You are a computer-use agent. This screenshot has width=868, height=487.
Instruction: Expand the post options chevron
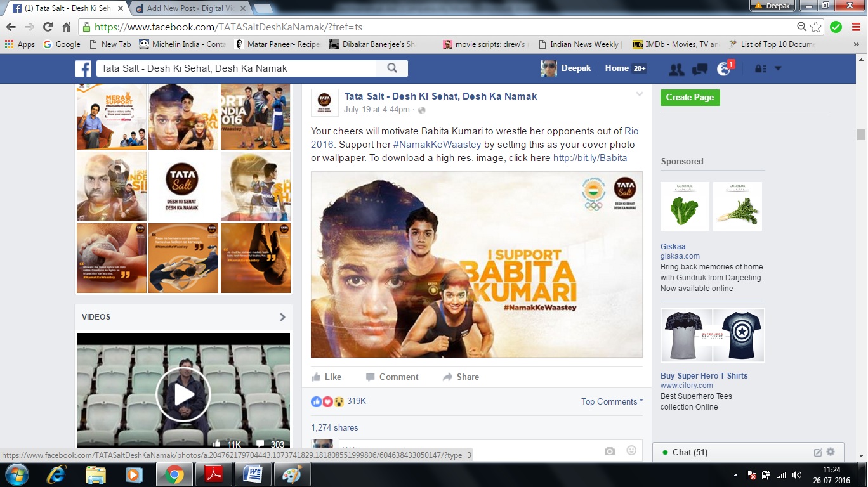tap(639, 94)
